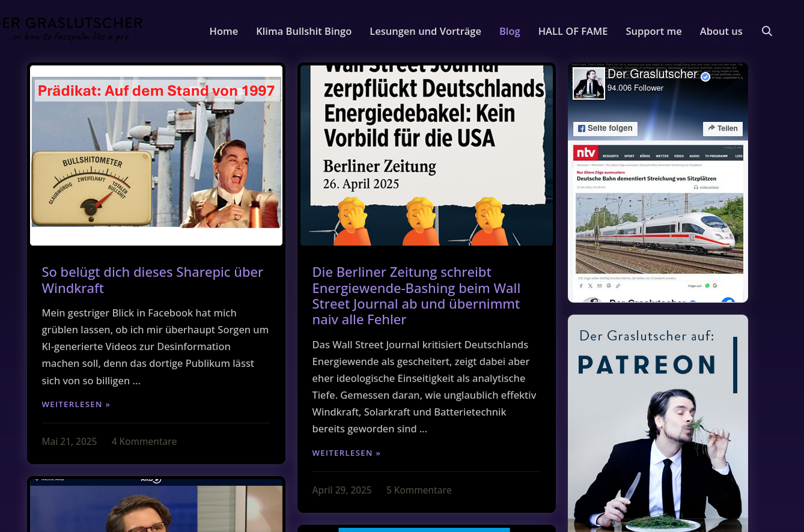
Task: Open the Wall Street Journal post image
Action: (x=427, y=156)
